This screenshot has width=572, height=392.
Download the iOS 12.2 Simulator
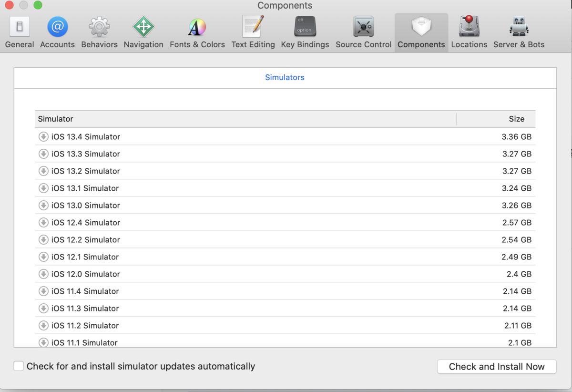point(43,240)
